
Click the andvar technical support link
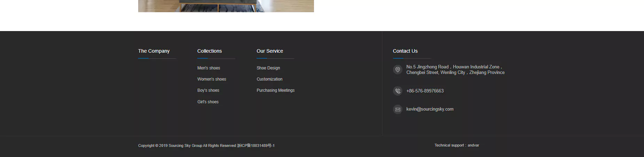tap(473, 145)
